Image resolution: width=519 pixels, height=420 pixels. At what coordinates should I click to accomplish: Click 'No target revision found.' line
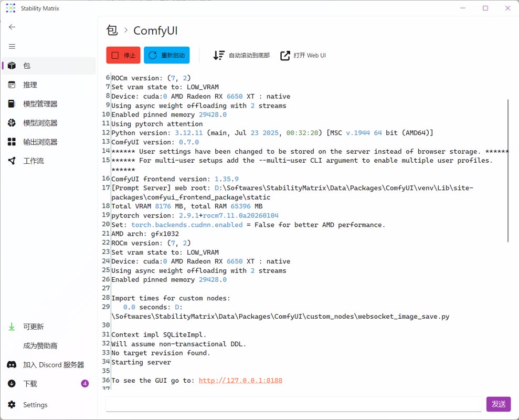[x=161, y=353]
